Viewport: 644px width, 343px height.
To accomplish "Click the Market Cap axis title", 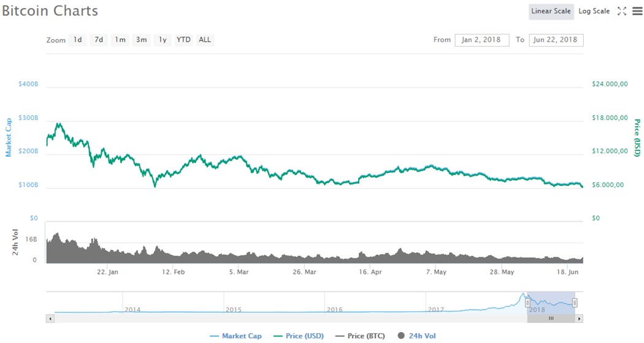I will pyautogui.click(x=8, y=137).
